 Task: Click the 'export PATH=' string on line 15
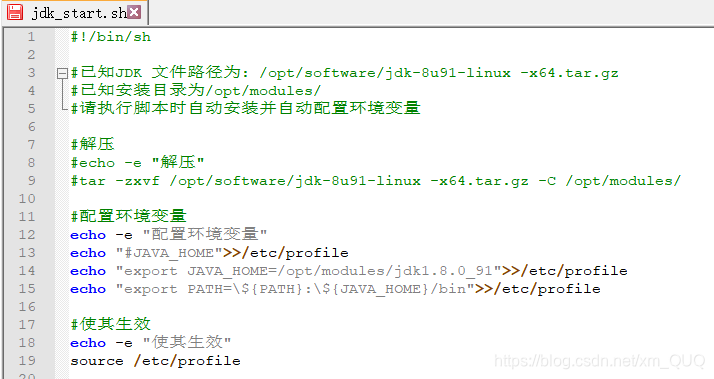coord(295,289)
